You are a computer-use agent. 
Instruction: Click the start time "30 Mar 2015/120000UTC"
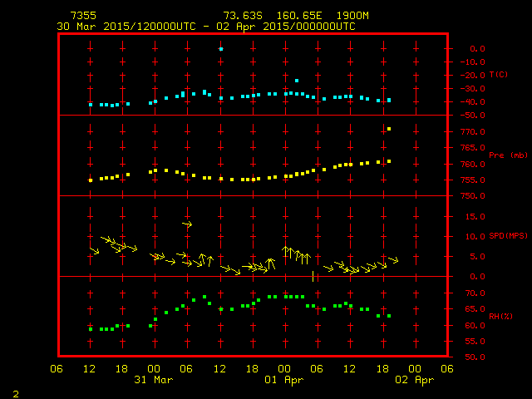[126, 27]
